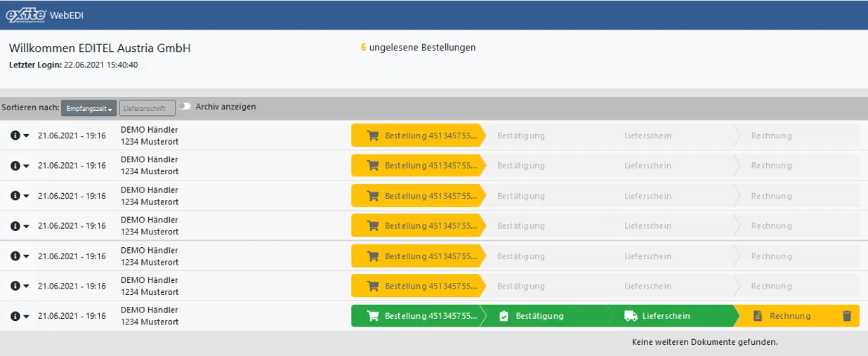Click the ungelesene Bestellungen counter
868x356 pixels.
point(418,48)
